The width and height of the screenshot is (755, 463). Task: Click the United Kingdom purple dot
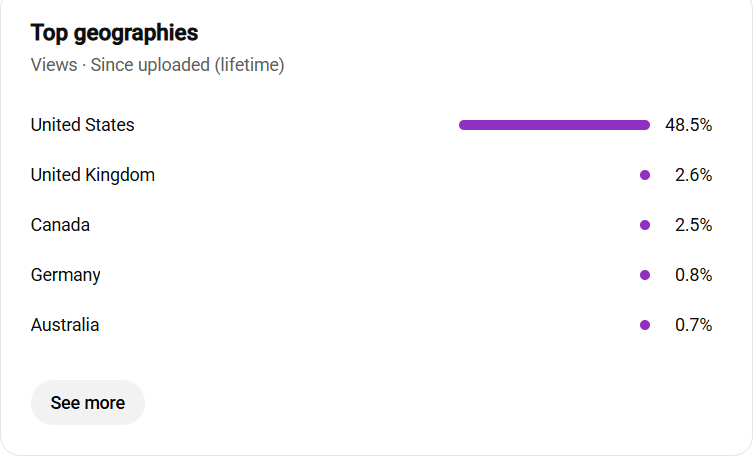click(645, 175)
